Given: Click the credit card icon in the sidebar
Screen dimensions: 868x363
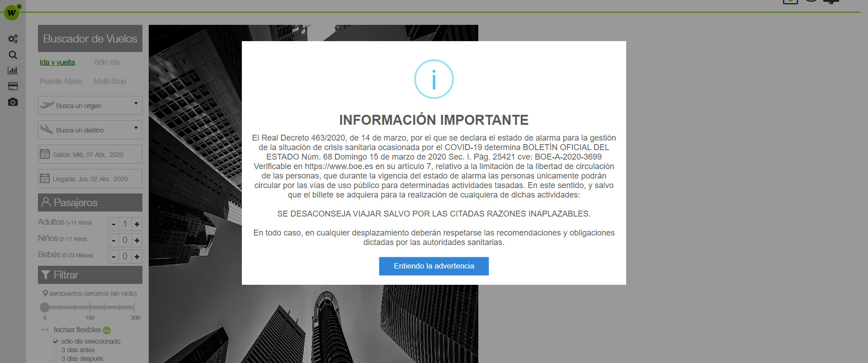Looking at the screenshot, I should pos(13,86).
